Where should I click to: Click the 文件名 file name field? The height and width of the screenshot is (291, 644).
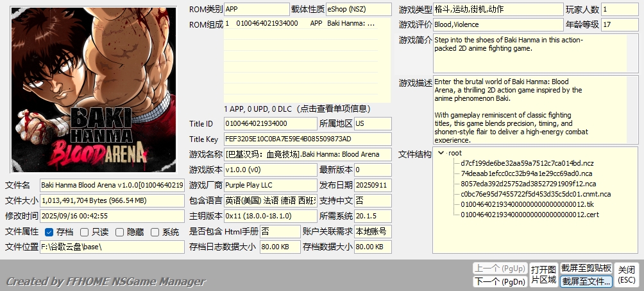click(x=112, y=185)
